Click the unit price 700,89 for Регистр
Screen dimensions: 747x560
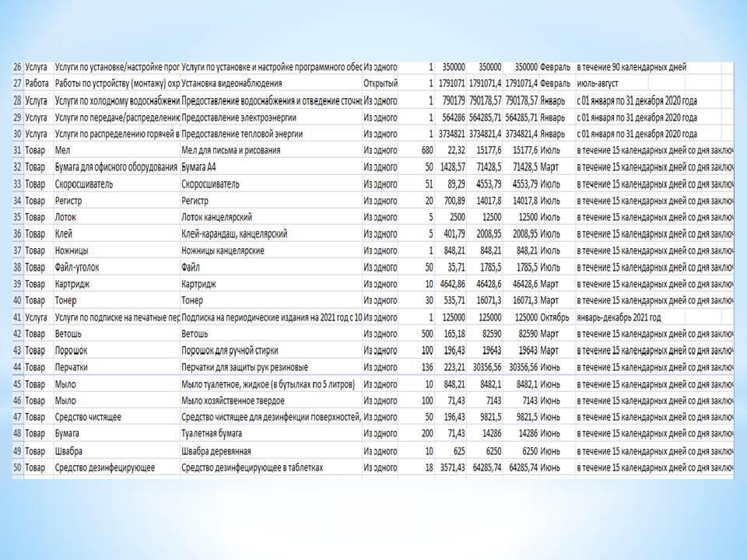pos(454,201)
